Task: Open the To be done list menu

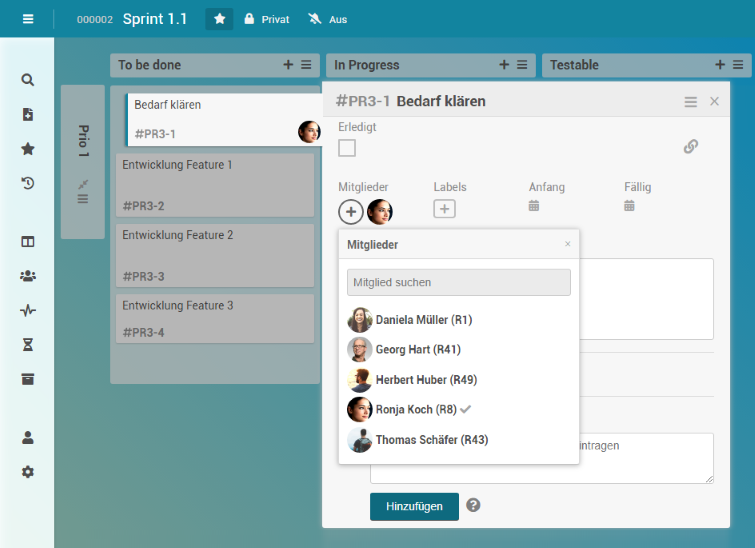Action: coord(306,65)
